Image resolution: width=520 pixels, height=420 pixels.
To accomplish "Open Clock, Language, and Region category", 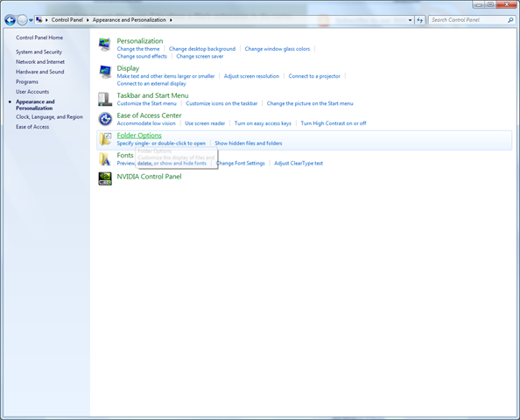I will pyautogui.click(x=49, y=116).
